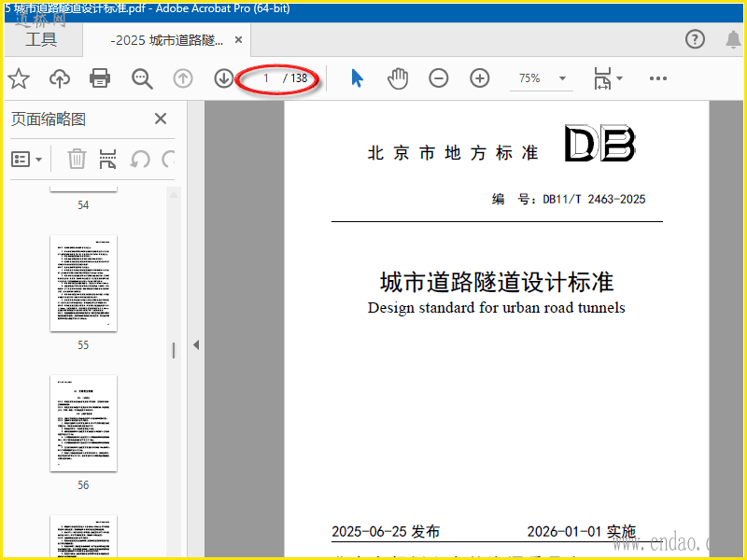Switch to the 工具 tab
The height and width of the screenshot is (560, 747).
(41, 39)
